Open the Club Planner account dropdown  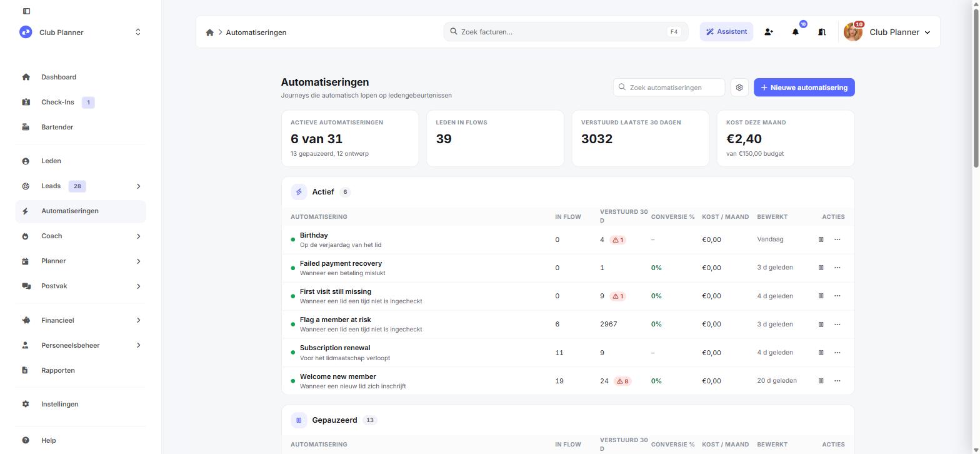(x=887, y=32)
